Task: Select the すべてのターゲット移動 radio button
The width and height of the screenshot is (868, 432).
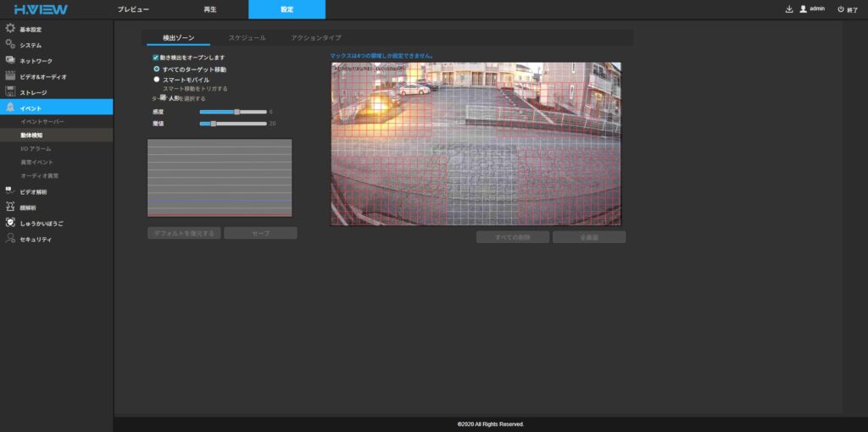Action: click(156, 69)
